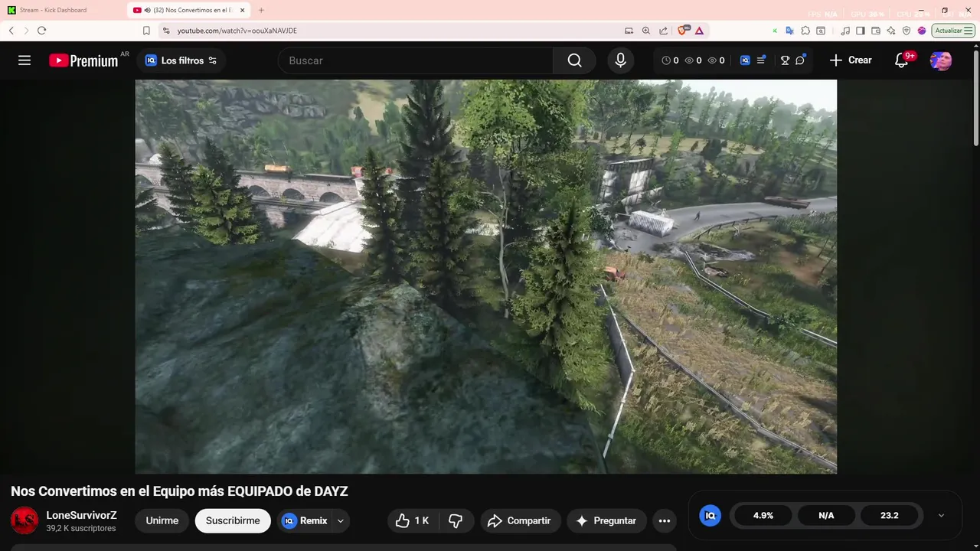Click install/cast screen icon in address bar
The height and width of the screenshot is (551, 980).
629,31
